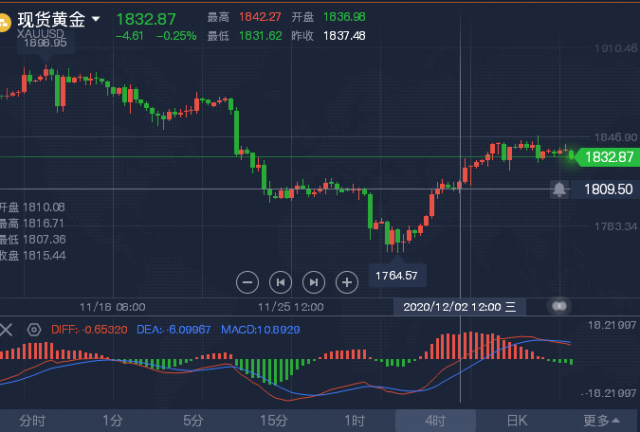This screenshot has width=640, height=432.
Task: Zoom in chart with plus button
Action: [347, 282]
